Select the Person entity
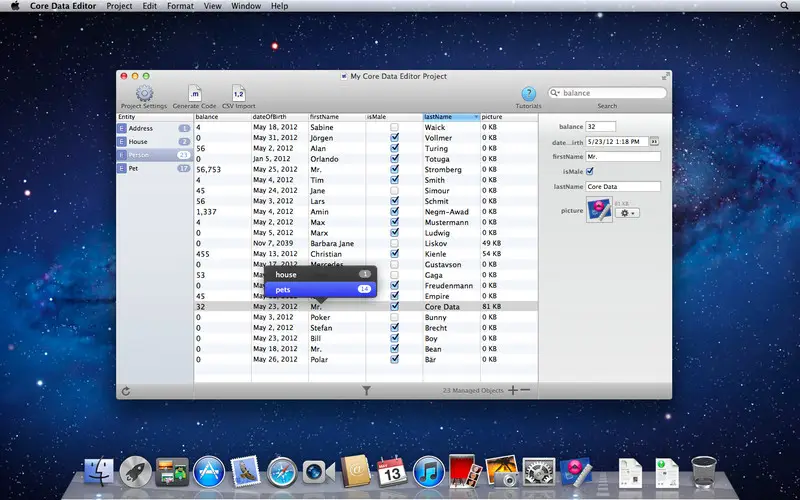800x500 pixels. tap(154, 155)
